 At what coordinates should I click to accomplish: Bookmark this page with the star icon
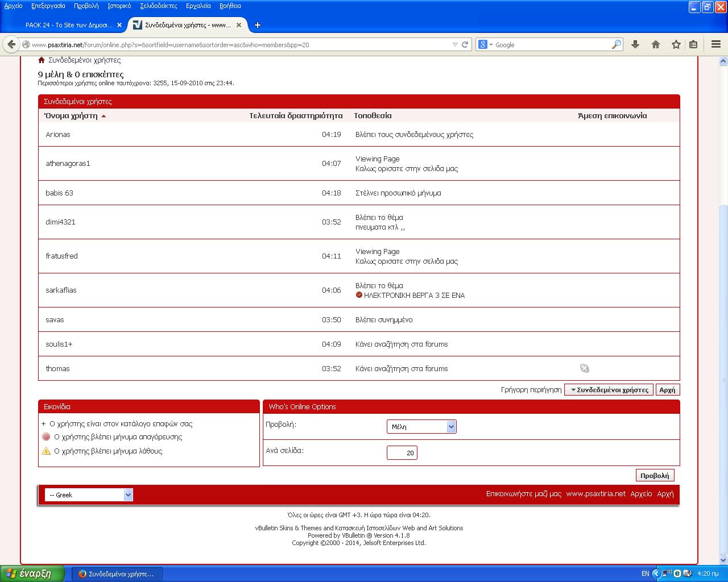coord(676,44)
